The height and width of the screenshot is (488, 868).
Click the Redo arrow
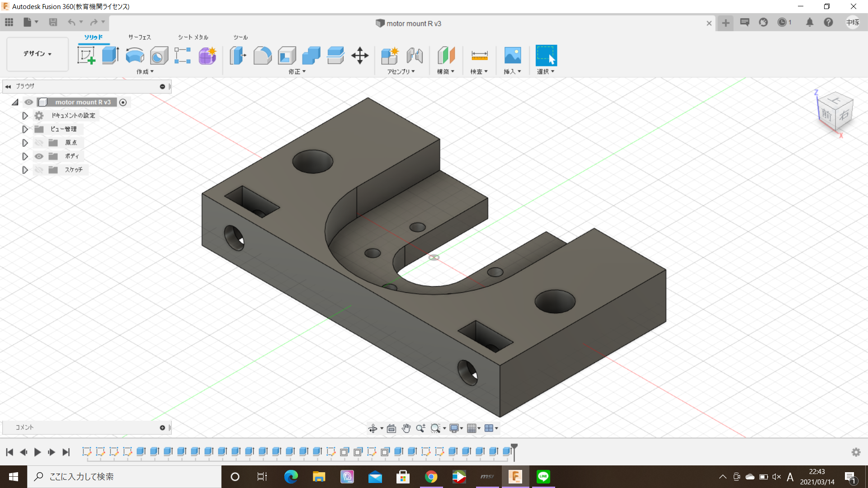94,22
